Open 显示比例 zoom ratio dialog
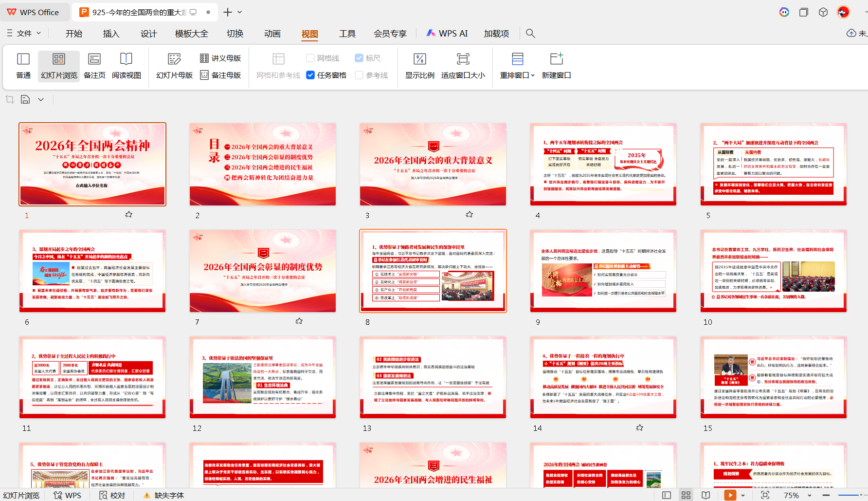868x501 pixels. [x=419, y=66]
